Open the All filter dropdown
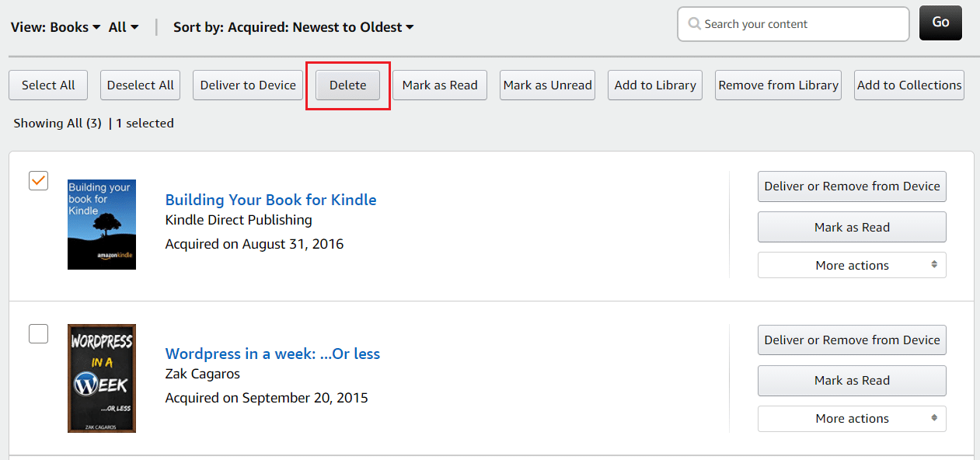The height and width of the screenshot is (460, 980). coord(124,27)
